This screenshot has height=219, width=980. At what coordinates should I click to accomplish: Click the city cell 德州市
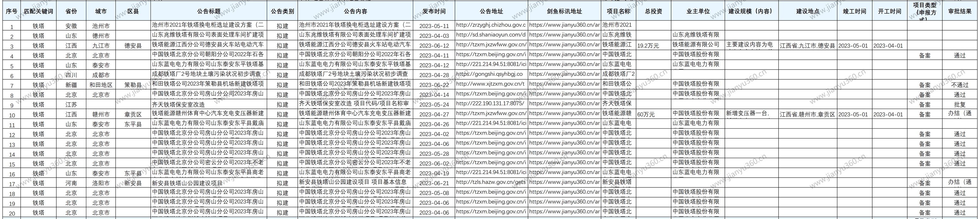(101, 36)
